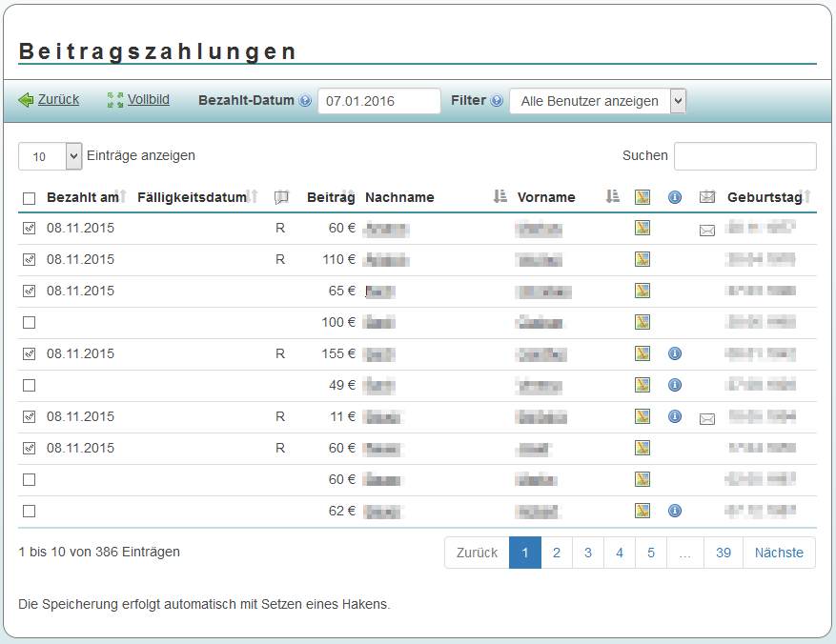Sort by Nachname column header

point(399,197)
